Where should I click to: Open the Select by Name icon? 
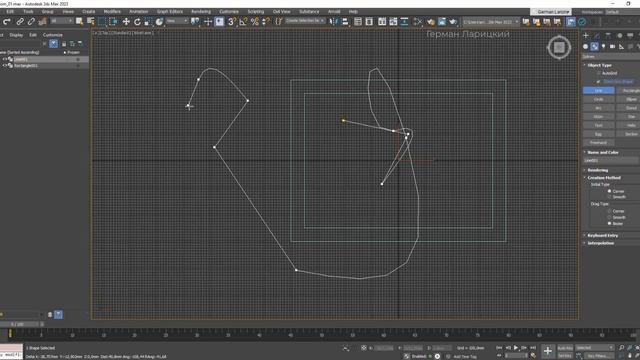pos(91,22)
